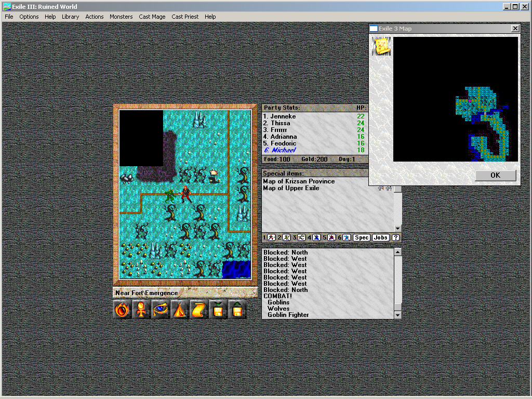Click the tent Camp/Rest icon
Viewport: 532px width, 399px height.
[x=180, y=310]
